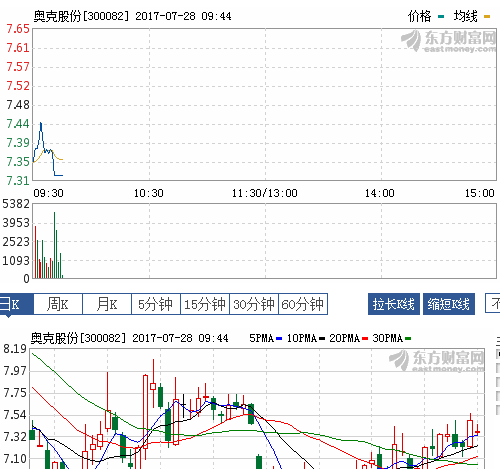The image size is (500, 469).
Task: Click the 拉长K线 button
Action: click(x=394, y=304)
